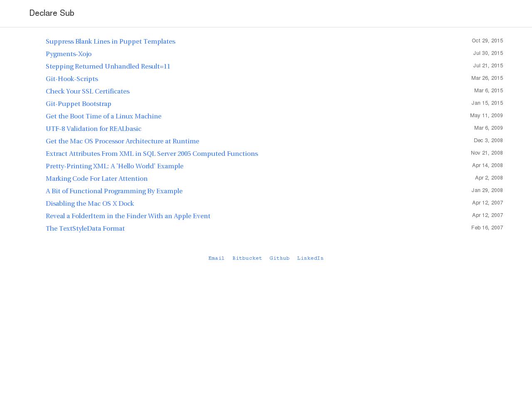Open A Bit of Functional Programming By Example
This screenshot has height=399, width=532.
click(x=114, y=191)
